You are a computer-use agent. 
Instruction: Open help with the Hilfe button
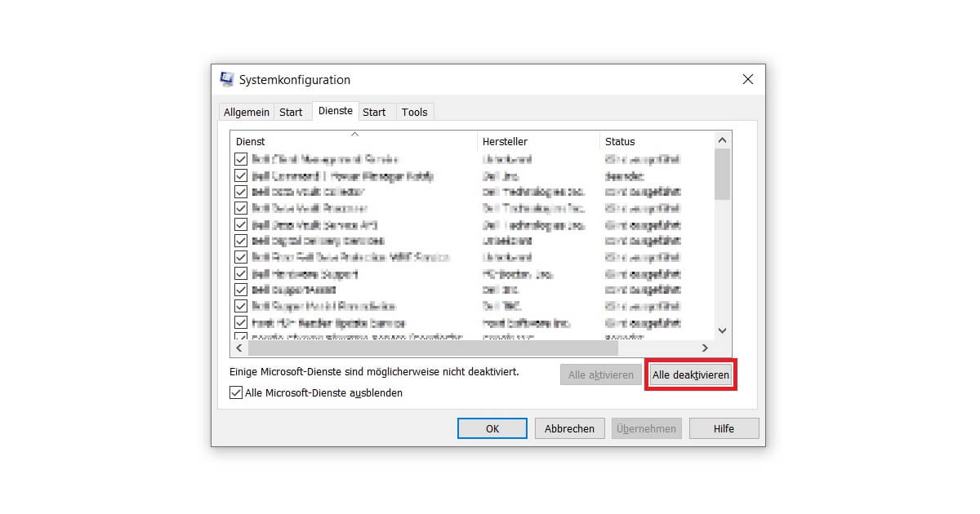click(x=723, y=428)
